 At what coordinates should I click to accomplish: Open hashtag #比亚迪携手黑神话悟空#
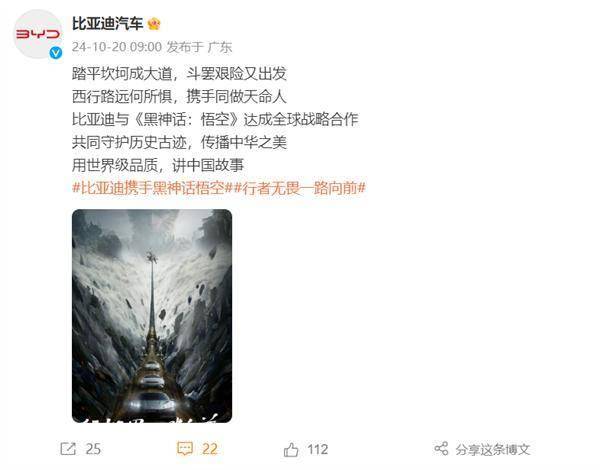pyautogui.click(x=152, y=188)
